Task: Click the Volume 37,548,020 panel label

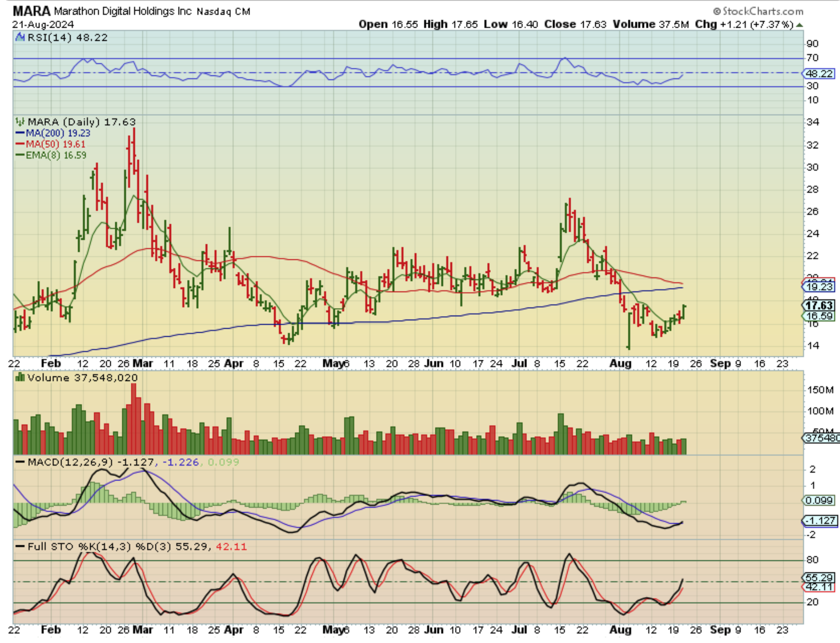Action: 83,378
